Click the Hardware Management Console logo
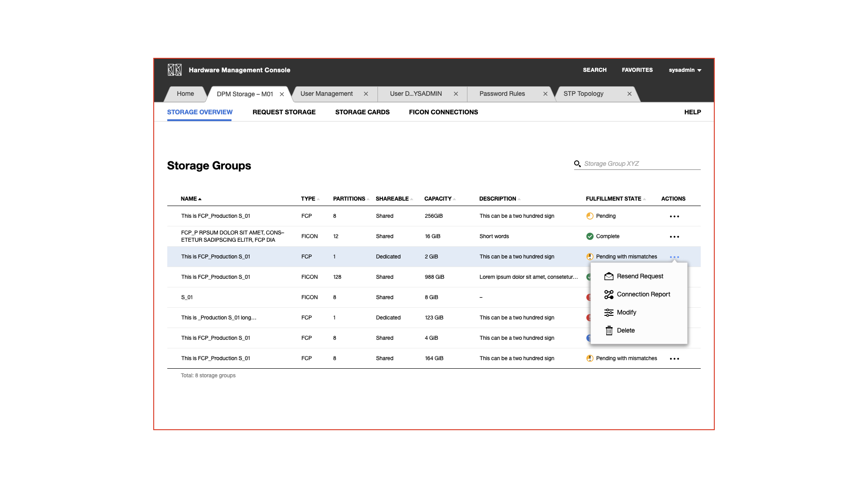Viewport: 868px width, 488px height. [x=175, y=70]
